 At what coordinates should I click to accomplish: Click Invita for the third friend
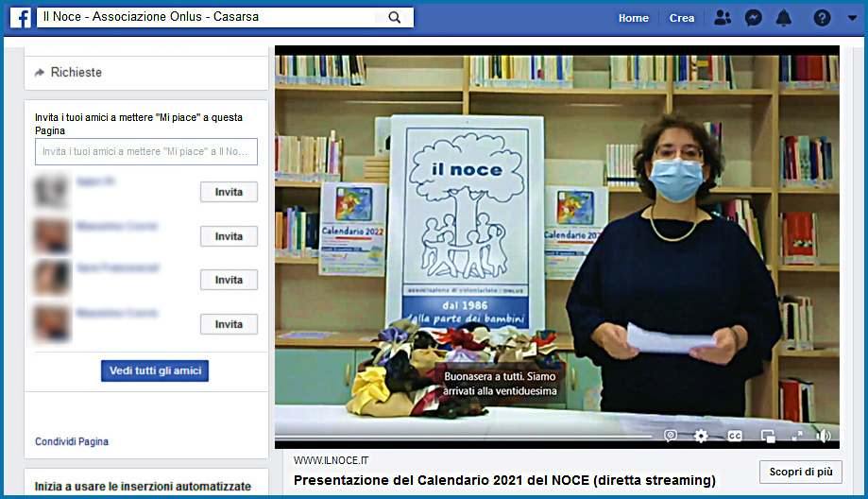pyautogui.click(x=229, y=281)
